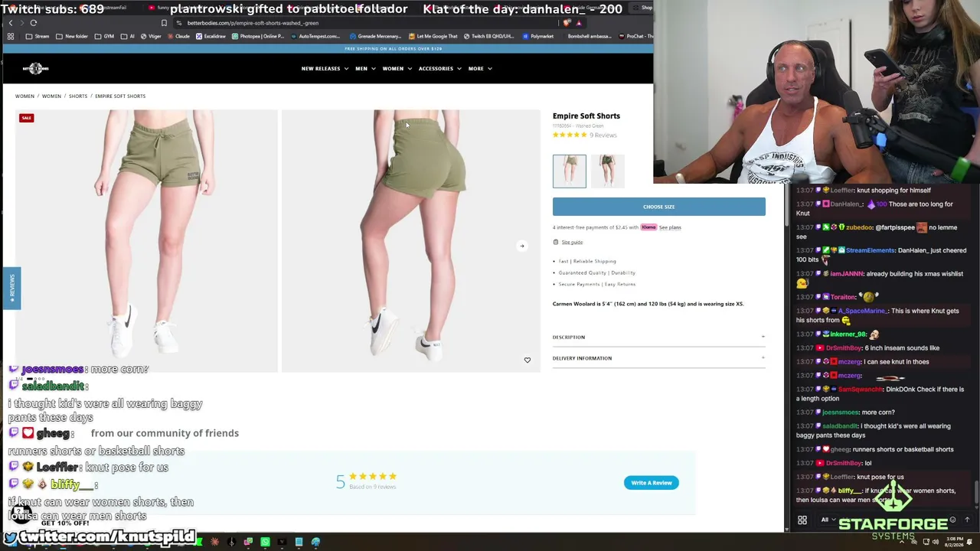The height and width of the screenshot is (551, 980).
Task: Open the notification bell in the taskbar
Action: point(971,542)
